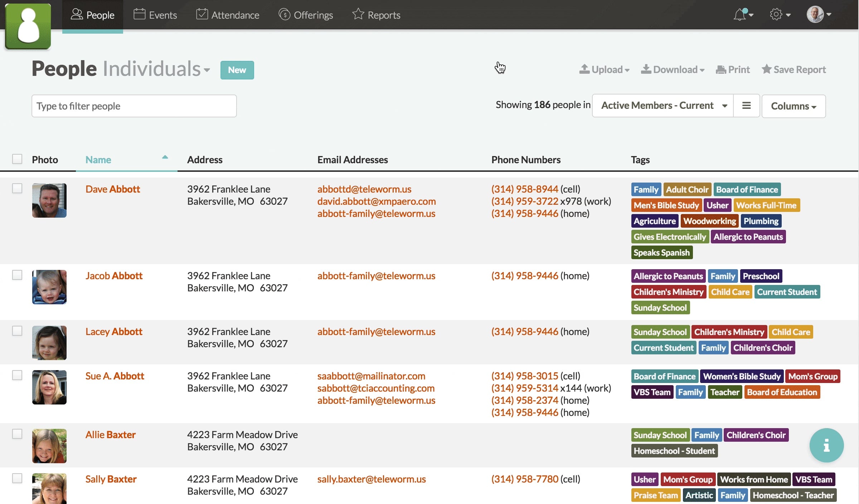859x504 pixels.
Task: Open the Upload dropdown
Action: [604, 69]
